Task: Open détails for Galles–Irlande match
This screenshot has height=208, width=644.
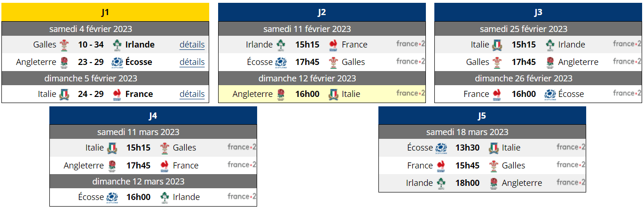Action: [x=192, y=45]
